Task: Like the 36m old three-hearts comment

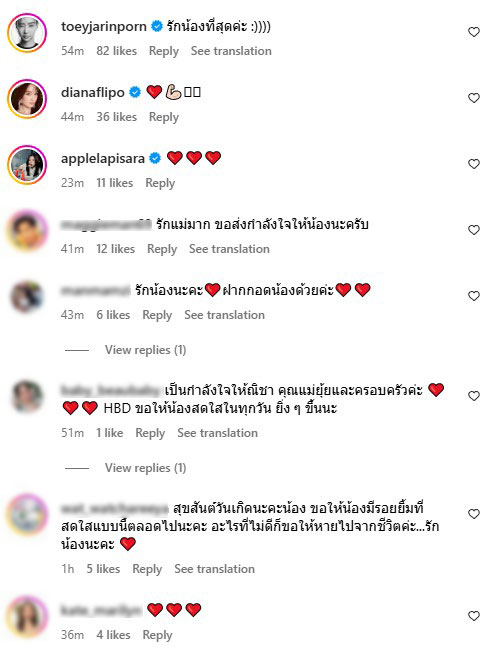Action: (x=474, y=616)
